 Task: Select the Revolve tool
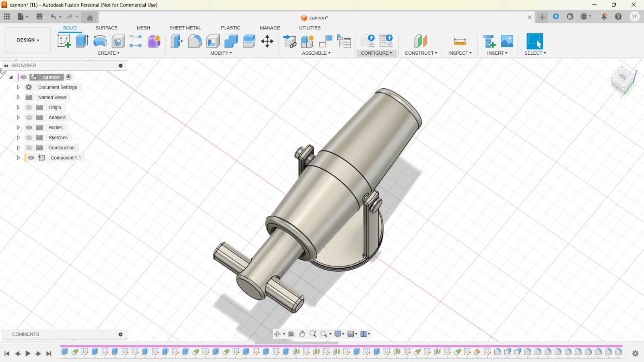(x=100, y=41)
